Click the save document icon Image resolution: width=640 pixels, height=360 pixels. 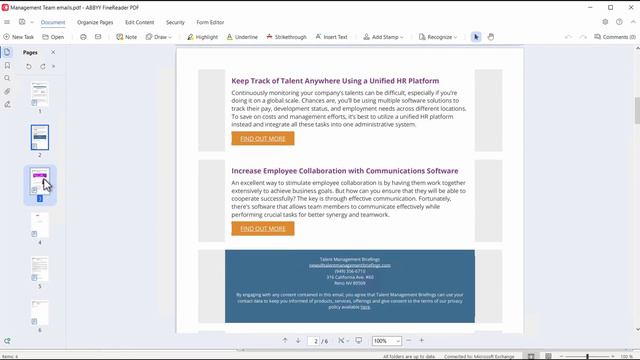click(22, 22)
